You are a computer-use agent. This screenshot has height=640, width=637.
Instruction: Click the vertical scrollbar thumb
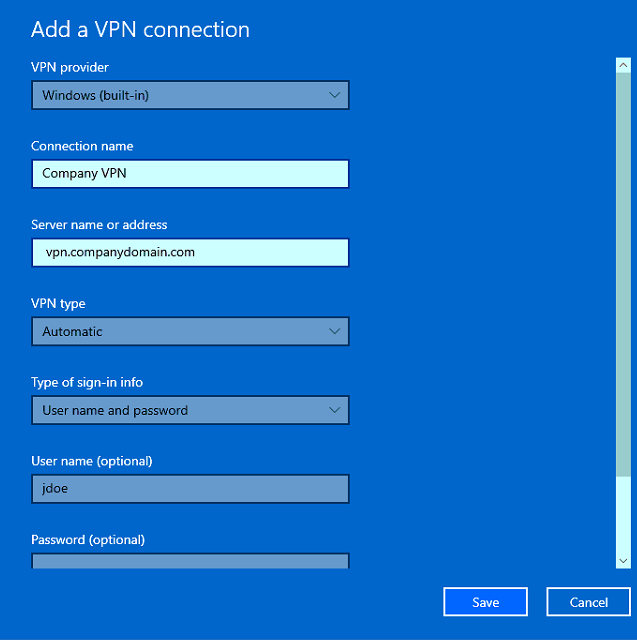pyautogui.click(x=623, y=274)
